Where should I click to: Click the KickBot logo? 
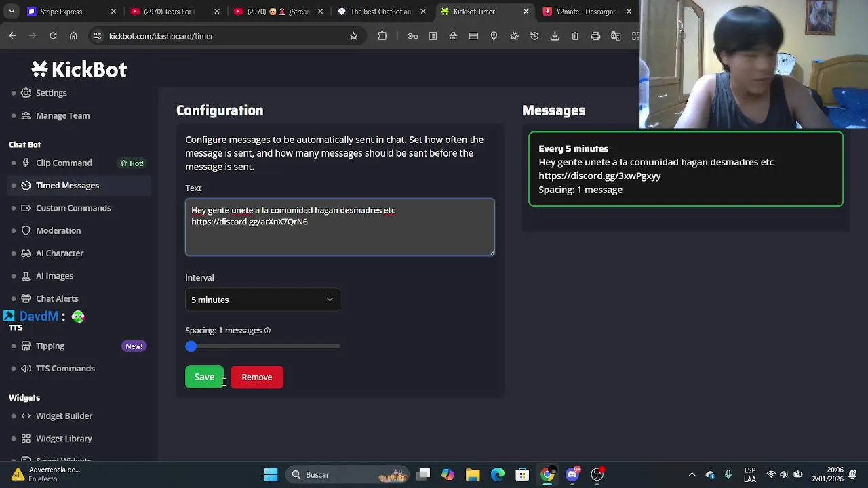click(x=79, y=69)
